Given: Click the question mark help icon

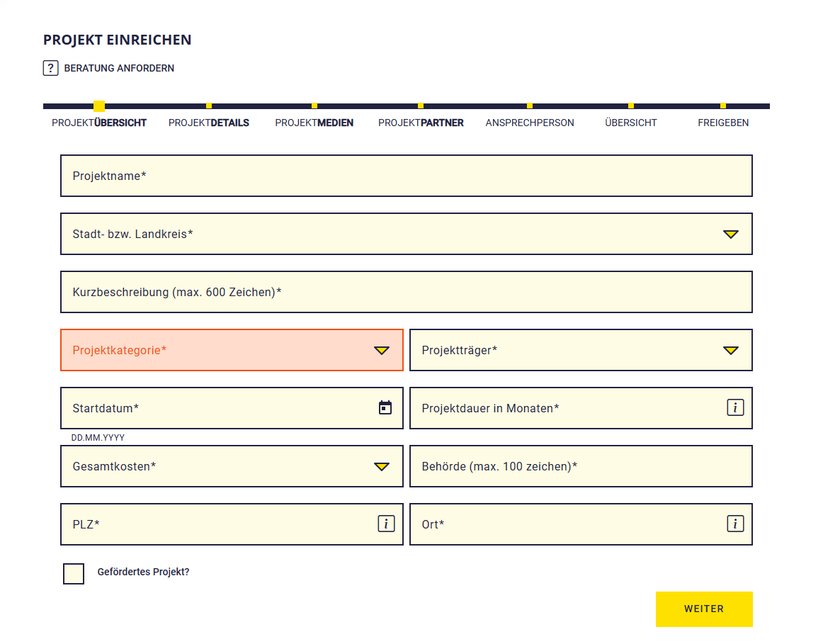Looking at the screenshot, I should [x=50, y=68].
